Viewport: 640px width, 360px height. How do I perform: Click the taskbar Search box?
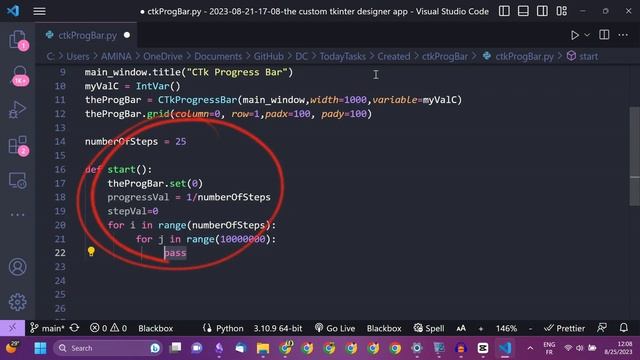pos(108,348)
